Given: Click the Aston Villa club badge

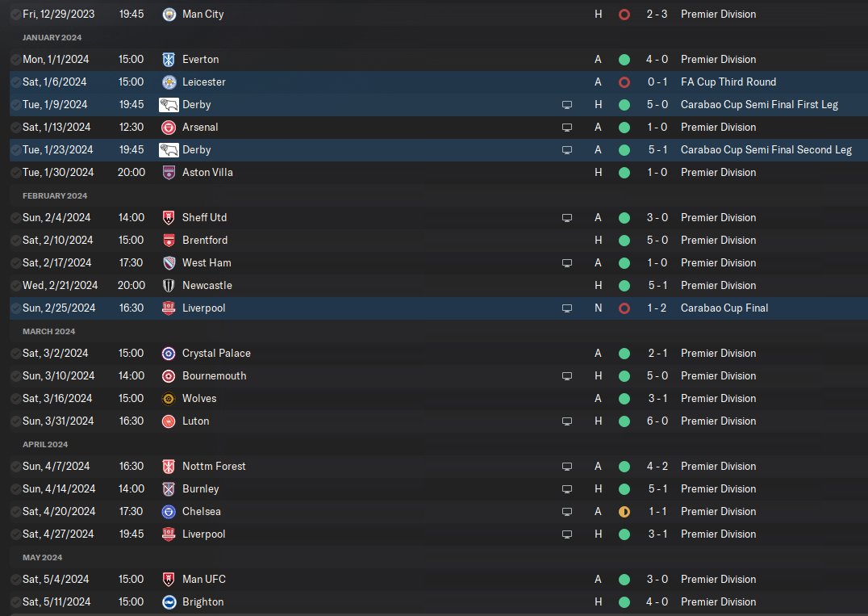Looking at the screenshot, I should [x=169, y=173].
